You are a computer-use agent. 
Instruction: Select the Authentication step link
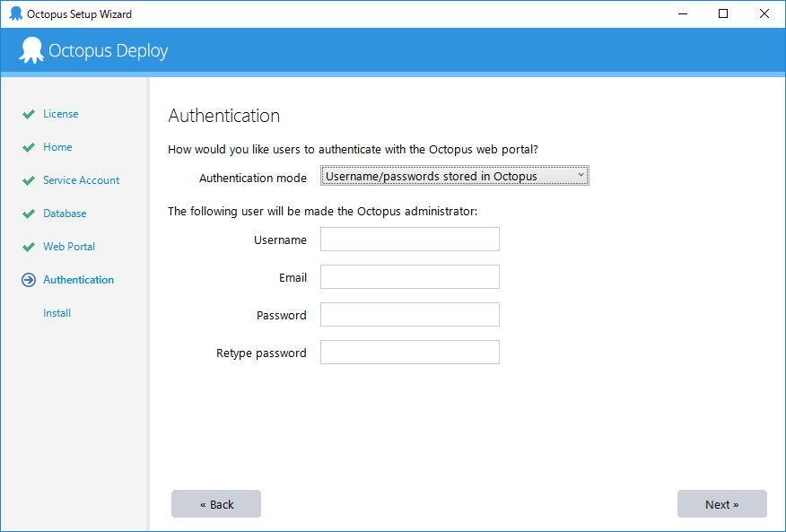(x=79, y=280)
